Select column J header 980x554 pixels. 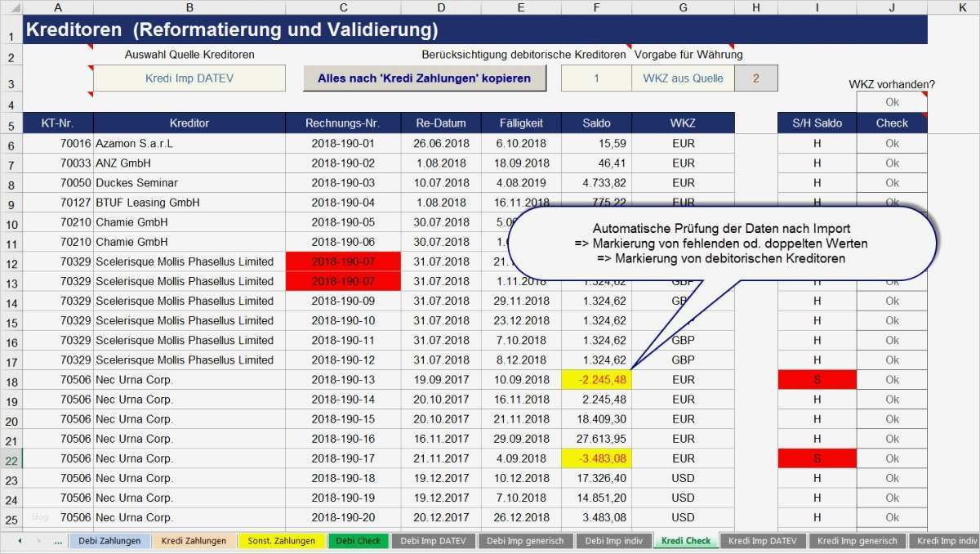[892, 7]
